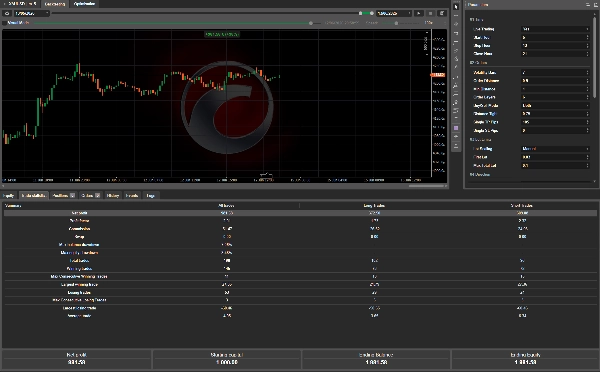The image size is (600, 372).
Task: Click the Long trades column header
Action: click(374, 206)
